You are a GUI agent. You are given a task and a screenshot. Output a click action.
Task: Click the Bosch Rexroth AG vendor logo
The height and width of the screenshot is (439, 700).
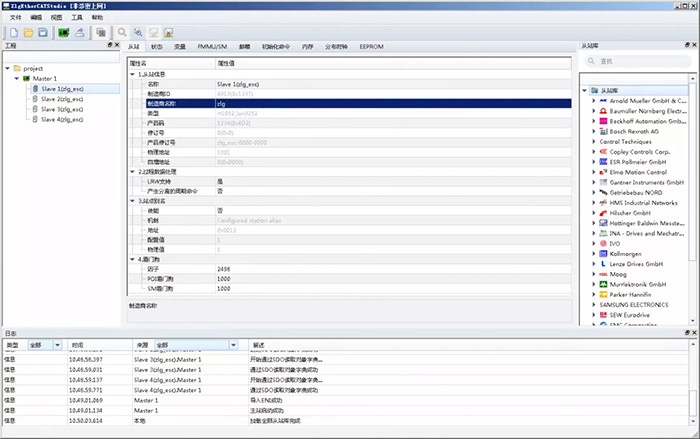coord(603,131)
